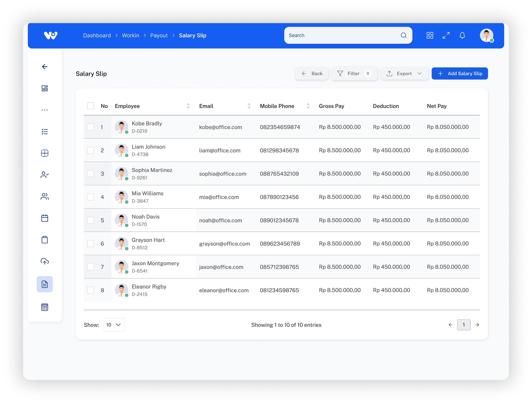Sort by the Employee column arrows

pos(188,106)
